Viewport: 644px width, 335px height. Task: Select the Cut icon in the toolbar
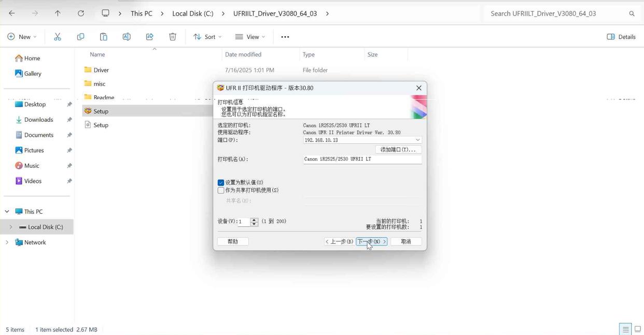58,36
